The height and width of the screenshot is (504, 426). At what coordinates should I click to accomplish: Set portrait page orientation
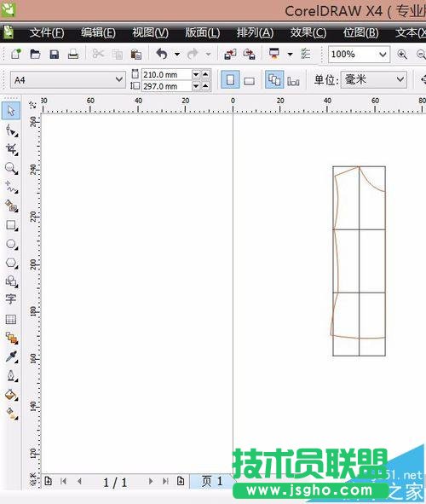click(x=230, y=79)
